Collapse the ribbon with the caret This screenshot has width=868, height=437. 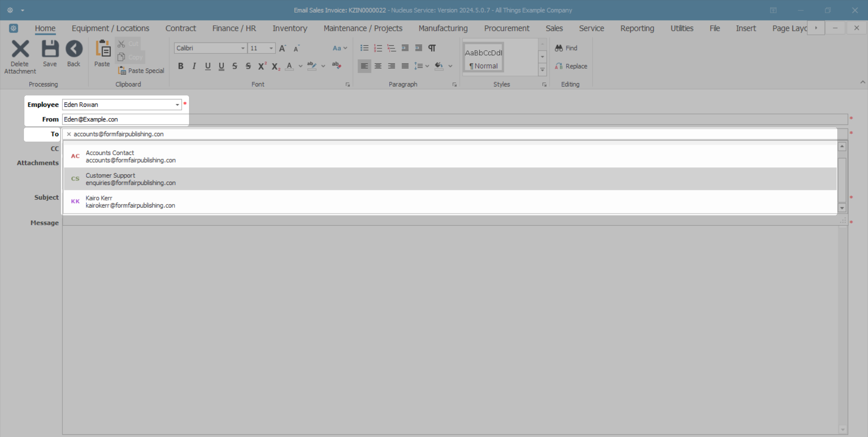(x=863, y=82)
